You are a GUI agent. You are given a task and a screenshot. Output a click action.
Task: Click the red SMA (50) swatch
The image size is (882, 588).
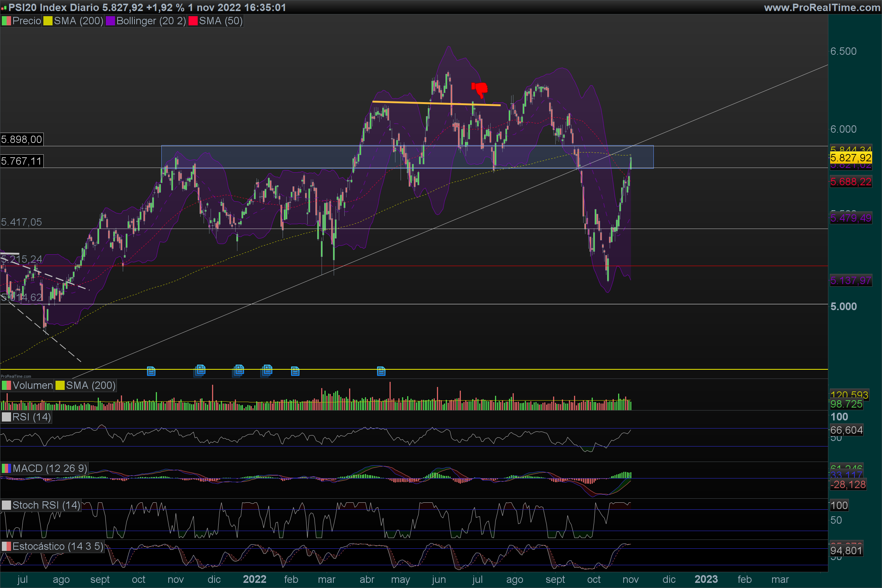tap(193, 21)
